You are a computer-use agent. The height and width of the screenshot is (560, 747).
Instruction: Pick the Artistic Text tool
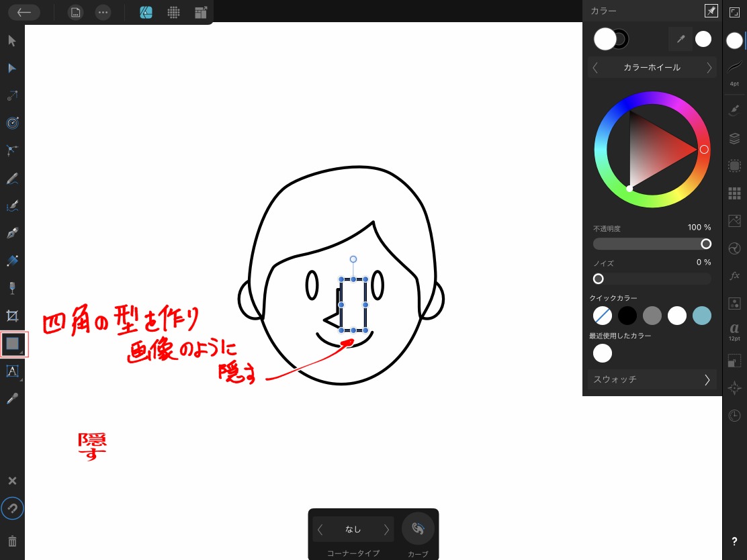(x=12, y=371)
